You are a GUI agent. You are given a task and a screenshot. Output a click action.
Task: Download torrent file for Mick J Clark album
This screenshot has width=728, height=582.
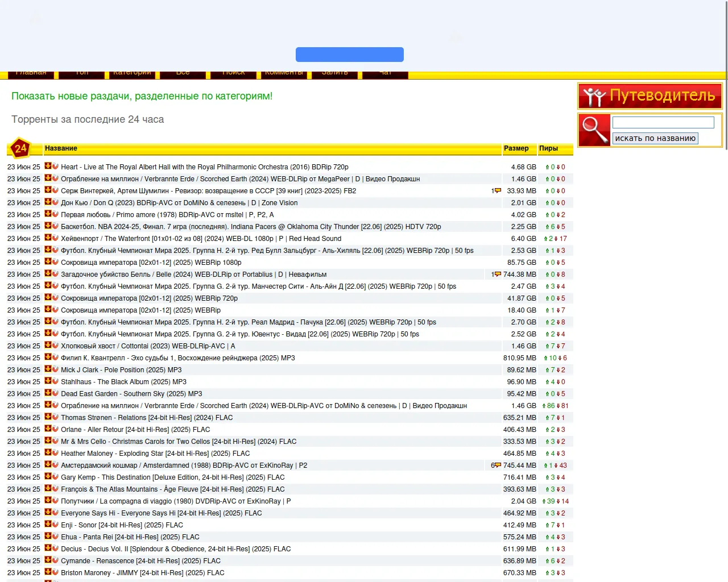[48, 369]
